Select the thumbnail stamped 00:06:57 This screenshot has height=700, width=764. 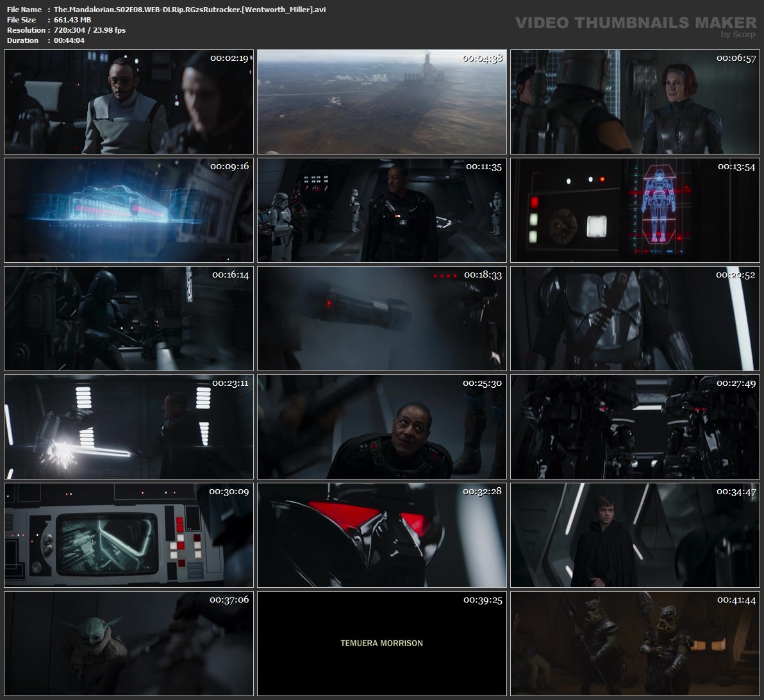635,101
